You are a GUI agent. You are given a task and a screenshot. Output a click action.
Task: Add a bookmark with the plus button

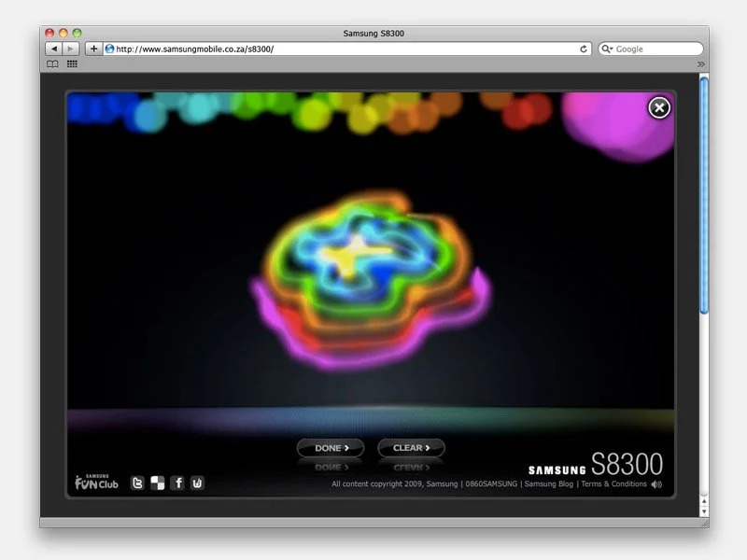coord(94,49)
